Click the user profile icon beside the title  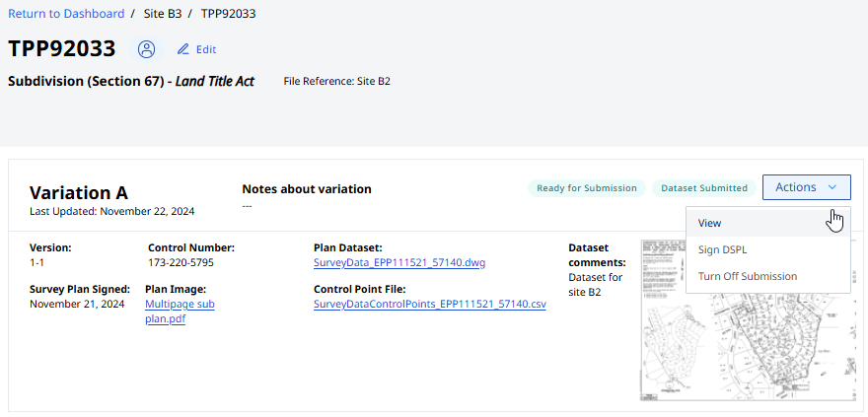(147, 49)
